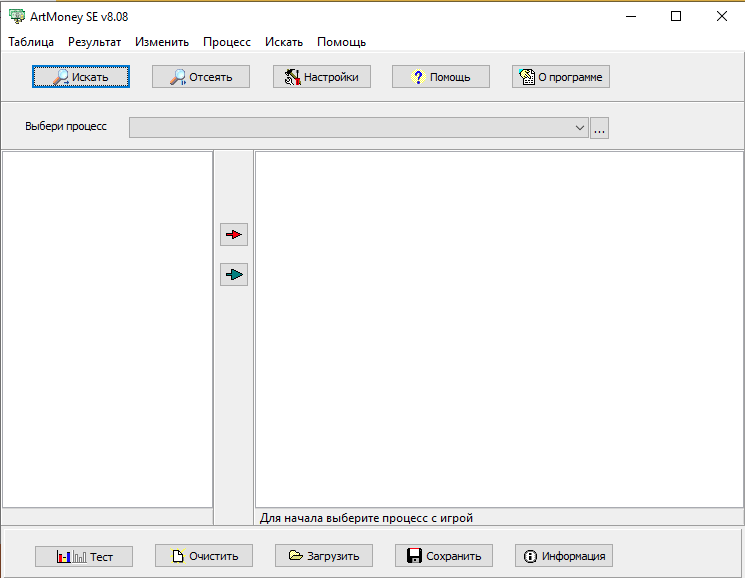Screen dimensions: 745x578
Task: Click the Искать search button
Action: pos(81,76)
